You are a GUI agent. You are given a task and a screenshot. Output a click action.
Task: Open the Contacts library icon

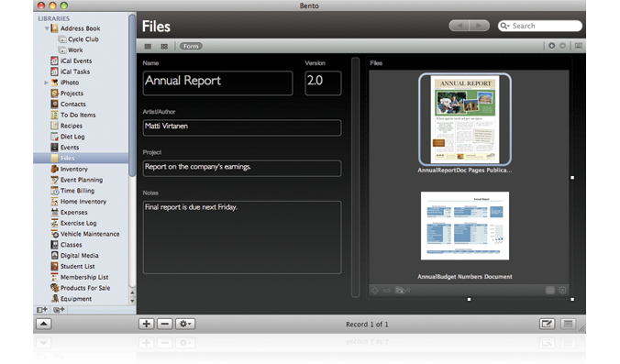pos(54,104)
